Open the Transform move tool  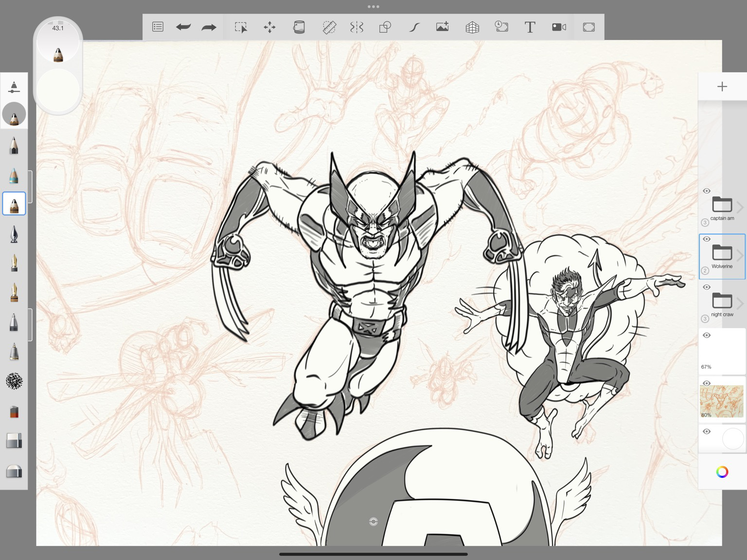pos(269,27)
